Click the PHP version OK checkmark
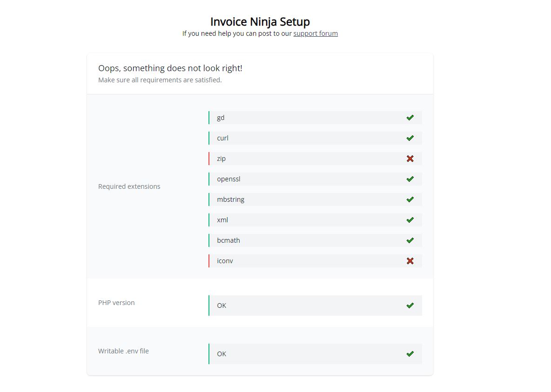The image size is (551, 392). pyautogui.click(x=410, y=305)
